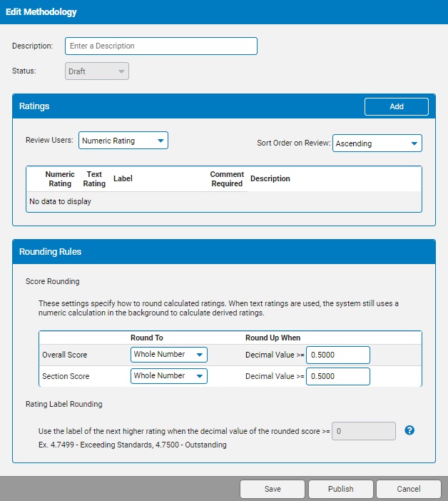Click the 'Score Rounding' subsection label
The width and height of the screenshot is (448, 501).
(52, 281)
